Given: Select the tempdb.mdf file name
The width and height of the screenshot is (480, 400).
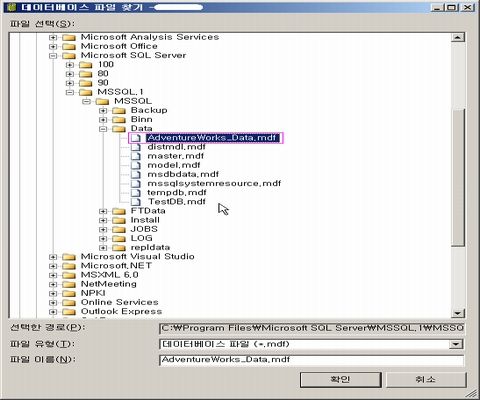Looking at the screenshot, I should pyautogui.click(x=177, y=193).
